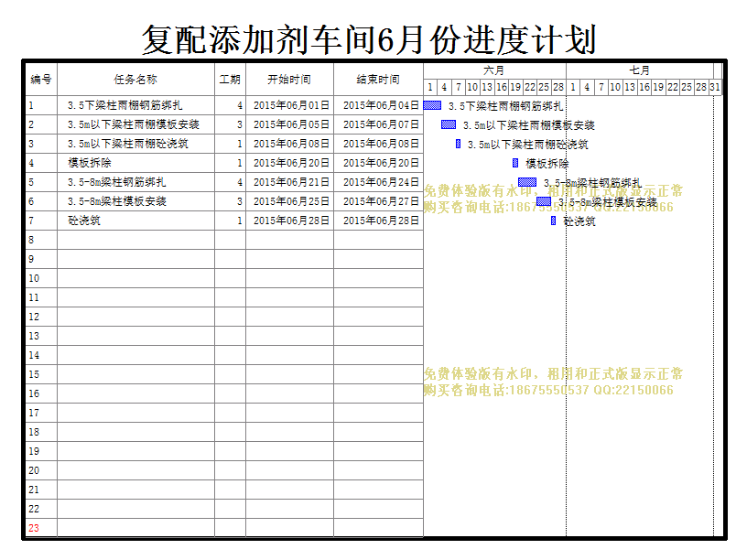The height and width of the screenshot is (560, 747).
Task: Select row number 12 in 编号 column
Action: [41, 317]
